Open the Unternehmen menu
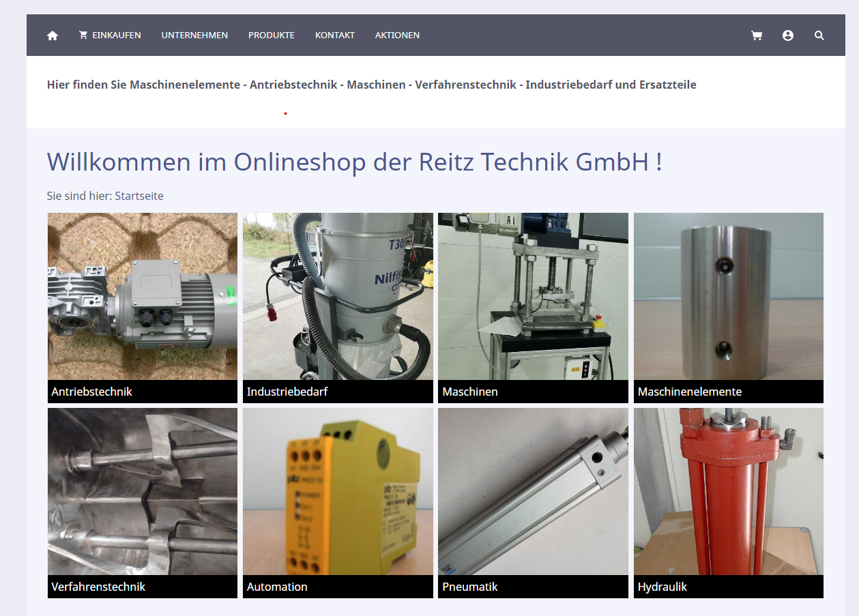 (194, 35)
